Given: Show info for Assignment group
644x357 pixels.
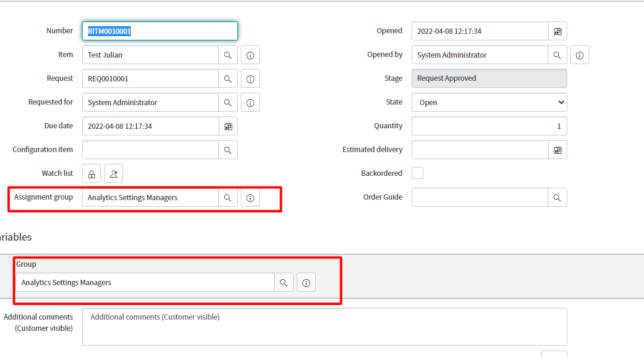Looking at the screenshot, I should pyautogui.click(x=250, y=198).
